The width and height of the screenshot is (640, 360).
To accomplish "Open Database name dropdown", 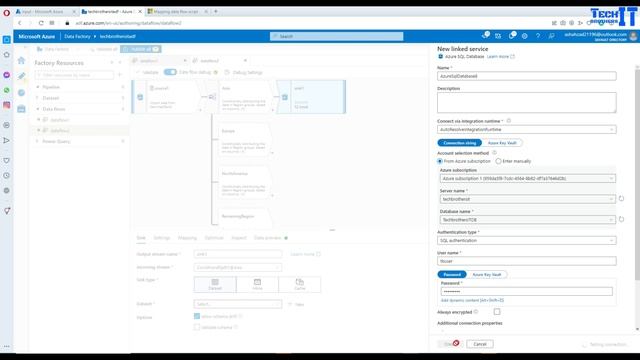I will (x=528, y=220).
